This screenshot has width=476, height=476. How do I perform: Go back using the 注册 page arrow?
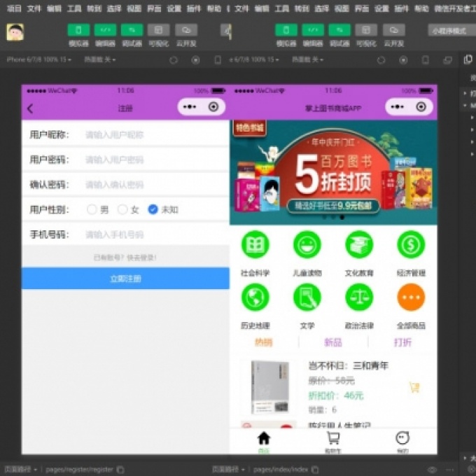coord(30,108)
